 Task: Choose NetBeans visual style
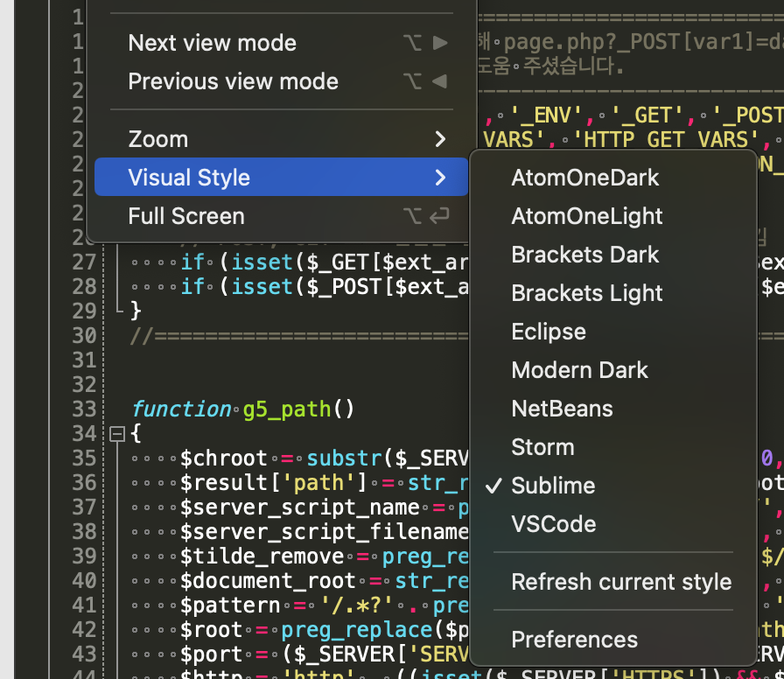562,409
